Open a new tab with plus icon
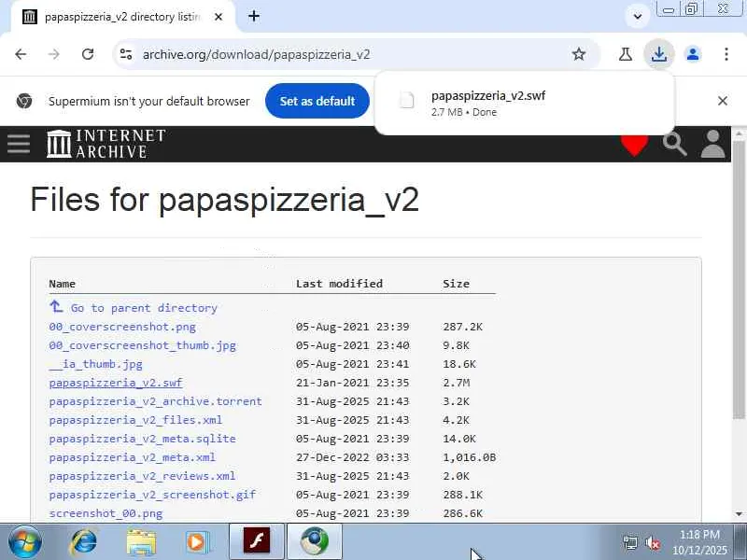747x560 pixels. tap(254, 16)
